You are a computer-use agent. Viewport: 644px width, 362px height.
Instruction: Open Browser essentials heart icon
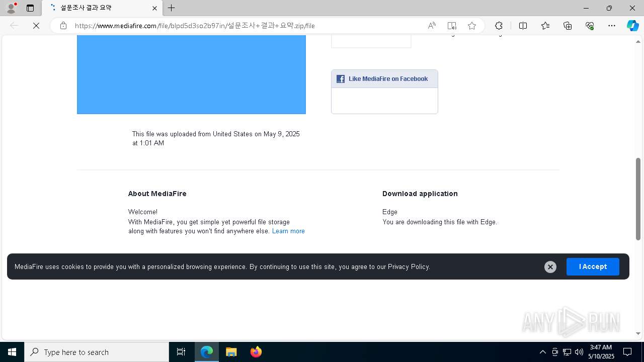pos(590,26)
